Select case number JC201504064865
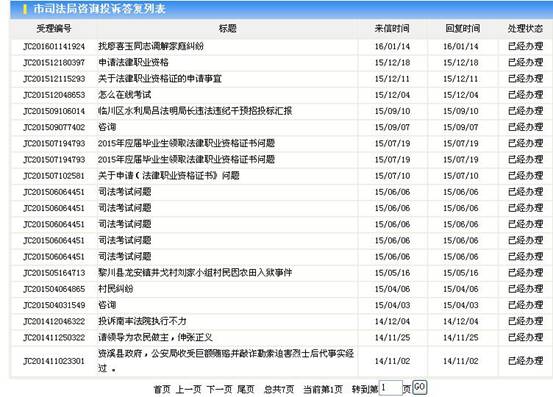Screen dimensions: 553x397 (x=54, y=289)
